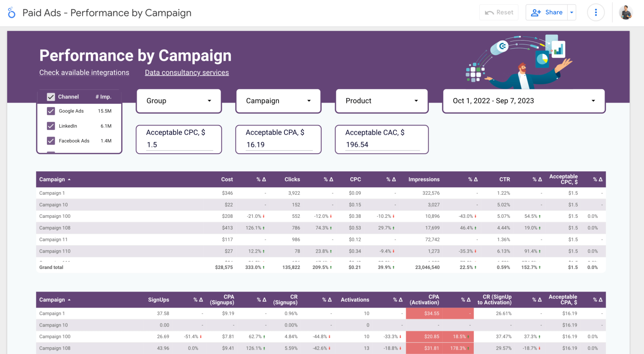Uncheck the Google Ads channel
The height and width of the screenshot is (354, 644).
tap(51, 111)
